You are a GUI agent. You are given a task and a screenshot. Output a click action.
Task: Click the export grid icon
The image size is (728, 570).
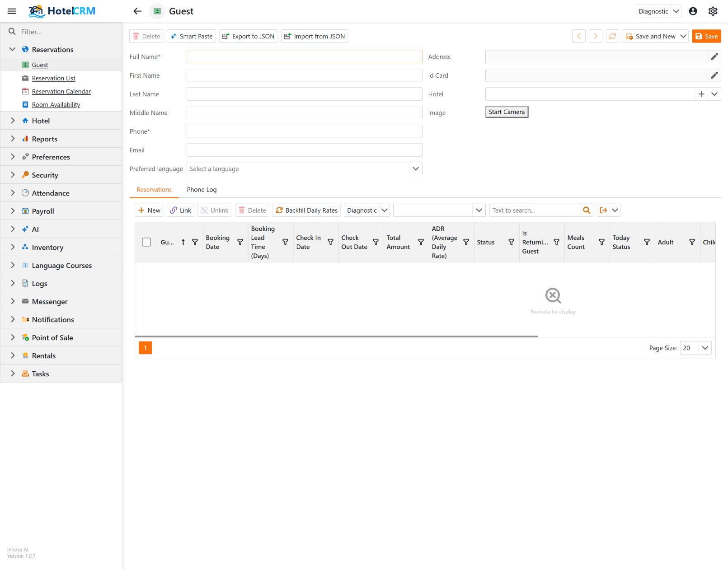(x=603, y=210)
